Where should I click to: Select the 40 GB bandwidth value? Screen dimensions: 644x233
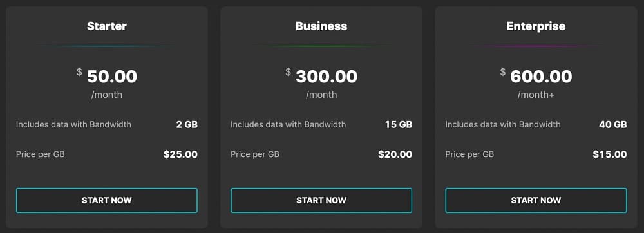613,124
